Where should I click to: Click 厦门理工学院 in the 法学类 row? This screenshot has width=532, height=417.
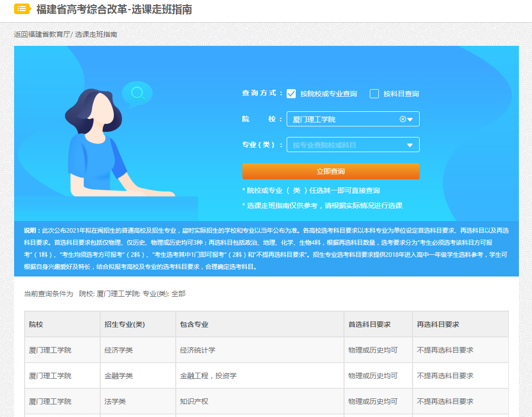[x=50, y=401]
